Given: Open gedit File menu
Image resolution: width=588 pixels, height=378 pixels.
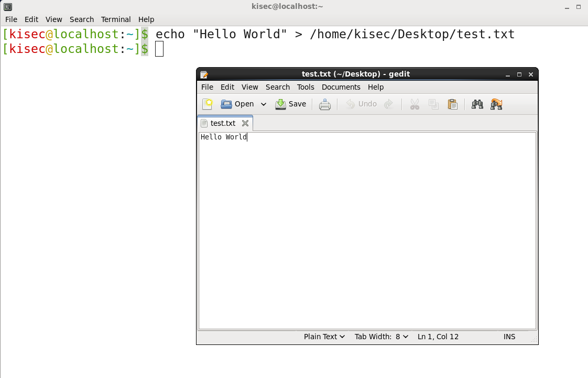Looking at the screenshot, I should click(x=207, y=87).
